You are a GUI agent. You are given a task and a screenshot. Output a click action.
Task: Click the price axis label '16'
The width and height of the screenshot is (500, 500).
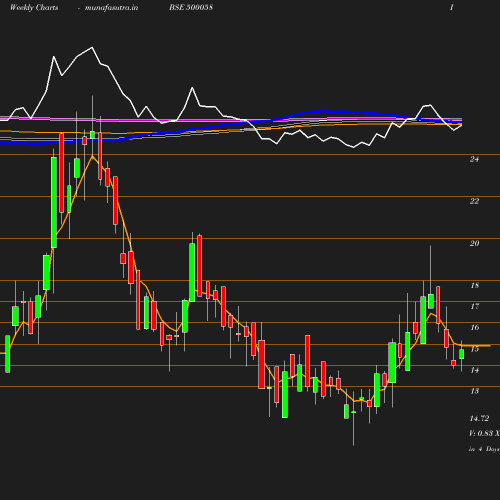point(475,327)
